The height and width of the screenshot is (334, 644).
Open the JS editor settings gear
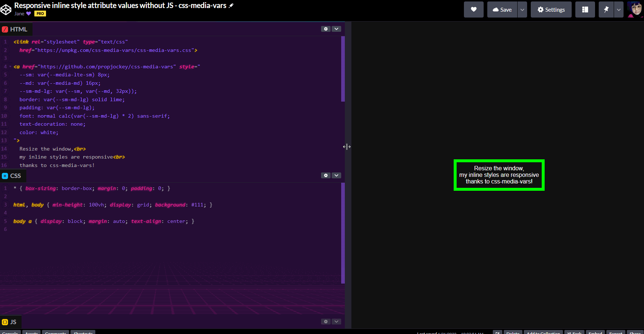pyautogui.click(x=325, y=322)
